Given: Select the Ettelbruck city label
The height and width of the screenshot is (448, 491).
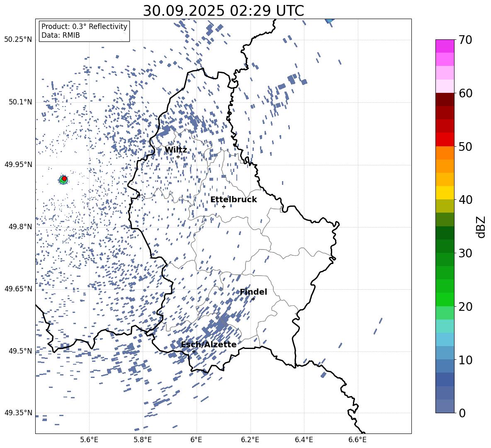Looking at the screenshot, I should [x=233, y=200].
